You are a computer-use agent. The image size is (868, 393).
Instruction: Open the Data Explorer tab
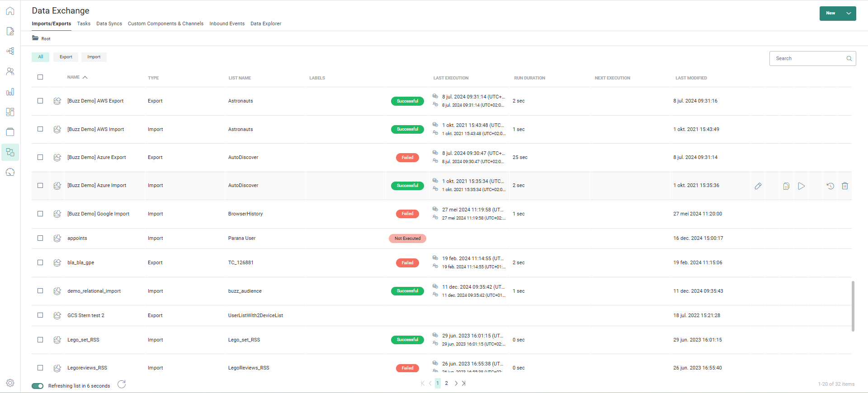266,23
